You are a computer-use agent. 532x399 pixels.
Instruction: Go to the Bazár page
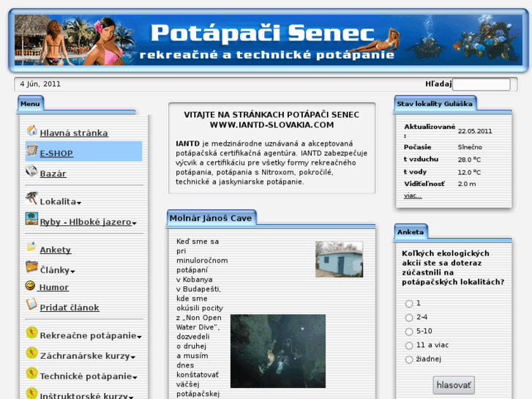click(x=53, y=174)
